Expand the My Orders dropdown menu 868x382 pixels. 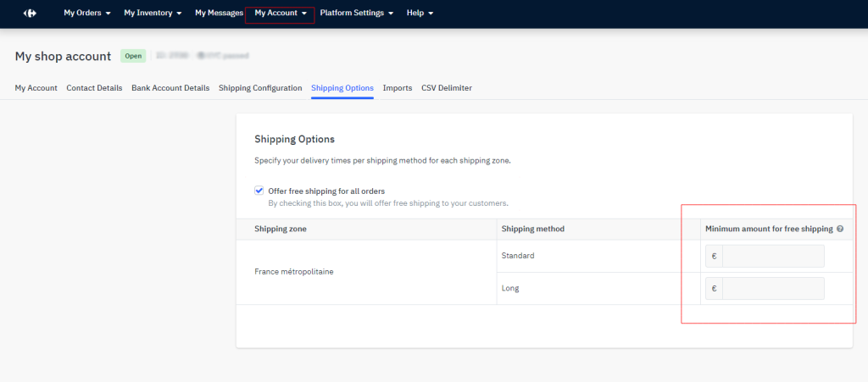click(x=86, y=14)
